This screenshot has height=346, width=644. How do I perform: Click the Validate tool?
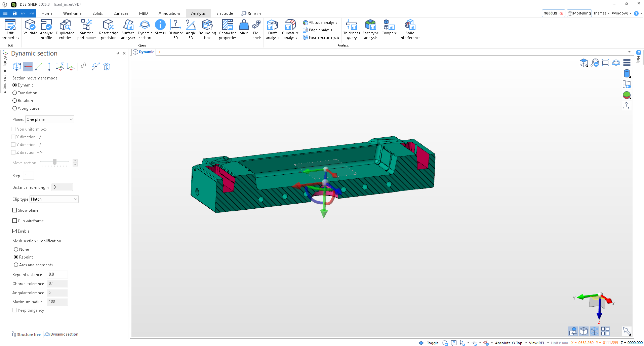point(30,30)
